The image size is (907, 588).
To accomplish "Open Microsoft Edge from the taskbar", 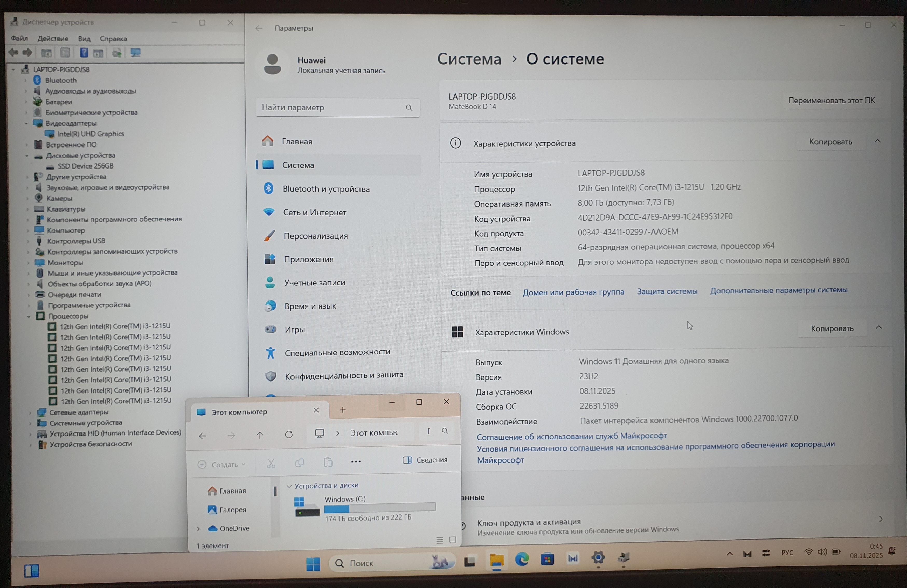I will pyautogui.click(x=522, y=559).
